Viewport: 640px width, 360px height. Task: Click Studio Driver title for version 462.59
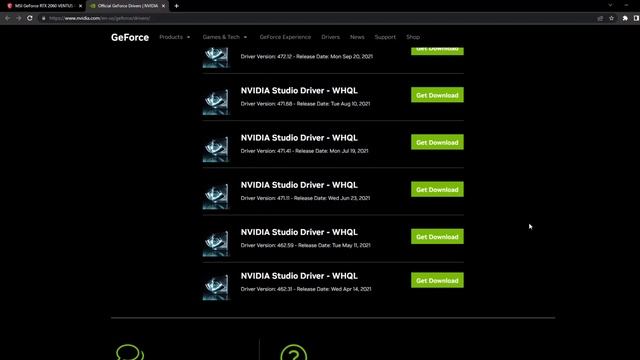pyautogui.click(x=299, y=232)
